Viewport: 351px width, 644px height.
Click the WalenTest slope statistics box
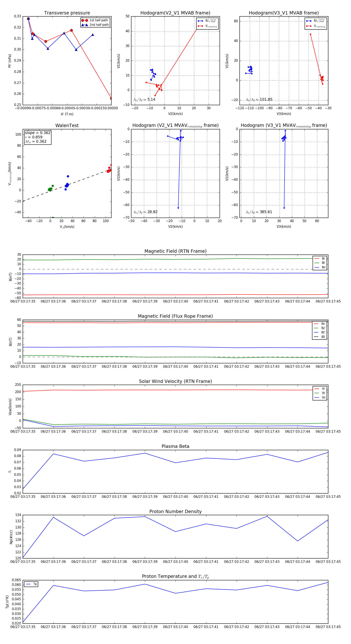[x=37, y=137]
